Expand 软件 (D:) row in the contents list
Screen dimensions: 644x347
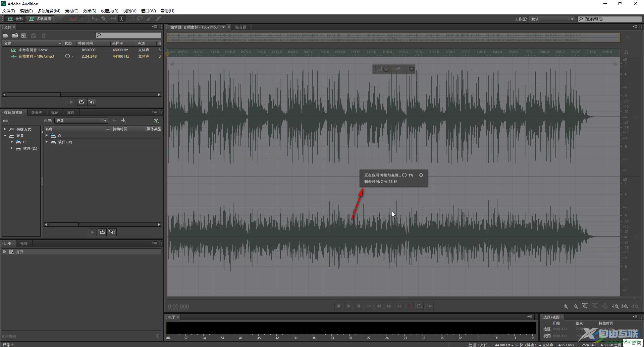click(x=47, y=142)
